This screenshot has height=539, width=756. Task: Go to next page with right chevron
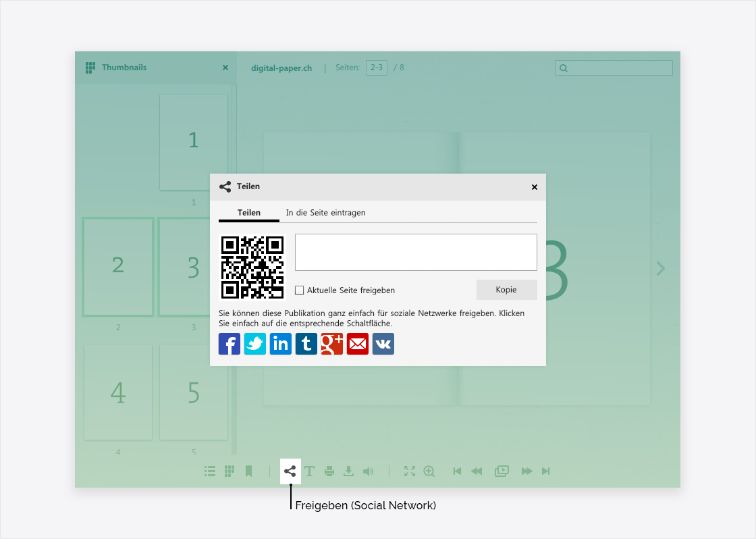coord(660,269)
